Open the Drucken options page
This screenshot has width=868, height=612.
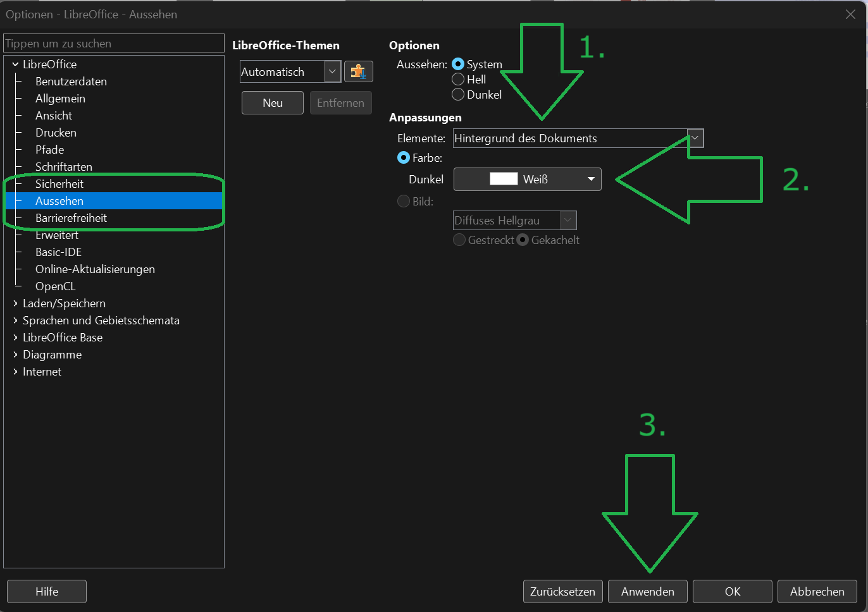tap(56, 133)
